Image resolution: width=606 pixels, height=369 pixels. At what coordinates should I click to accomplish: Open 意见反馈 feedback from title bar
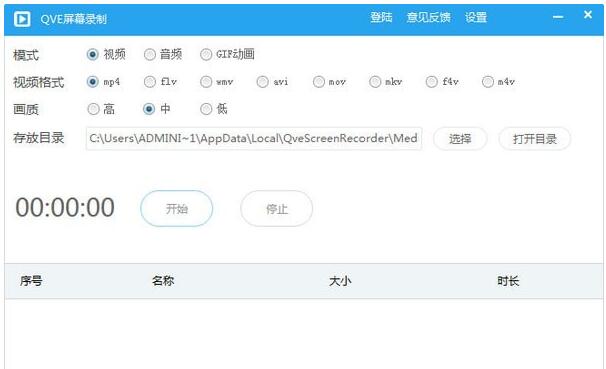coord(429,17)
